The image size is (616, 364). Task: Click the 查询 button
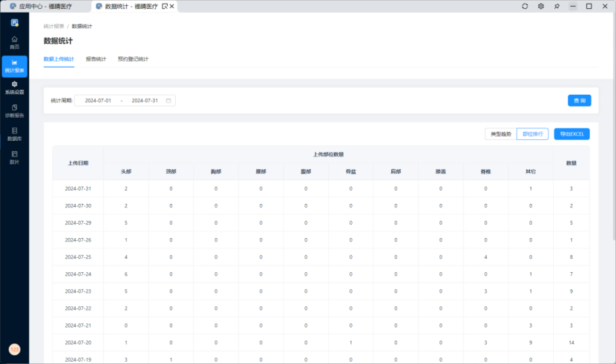point(579,100)
